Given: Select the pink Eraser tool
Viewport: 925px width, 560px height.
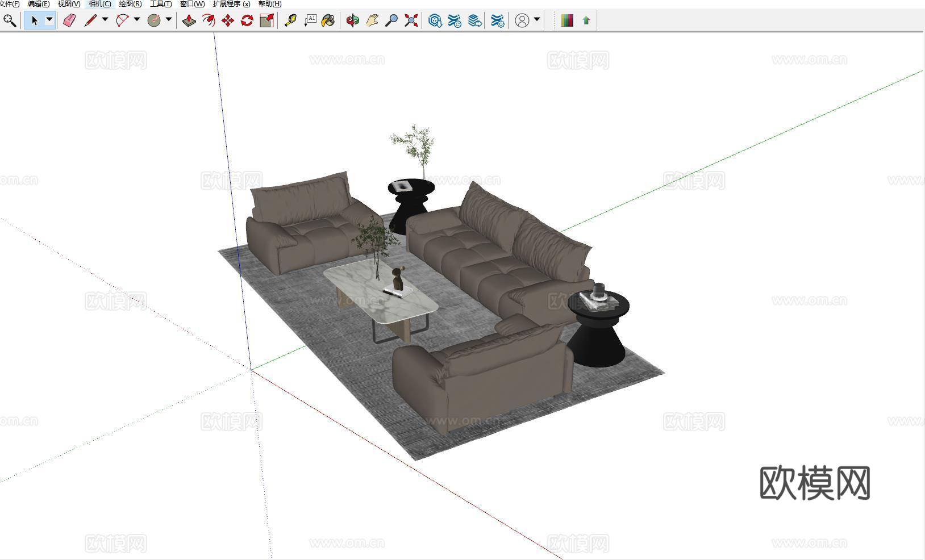Looking at the screenshot, I should click(69, 21).
